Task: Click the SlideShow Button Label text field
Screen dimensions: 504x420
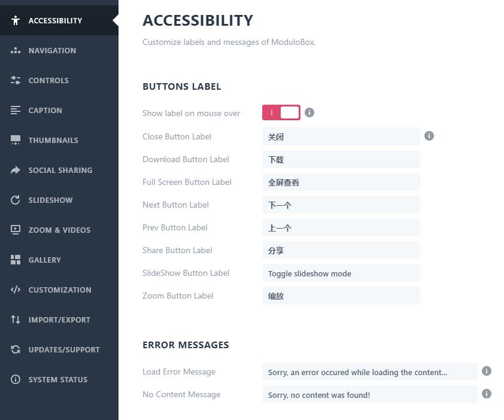Action: pyautogui.click(x=341, y=273)
